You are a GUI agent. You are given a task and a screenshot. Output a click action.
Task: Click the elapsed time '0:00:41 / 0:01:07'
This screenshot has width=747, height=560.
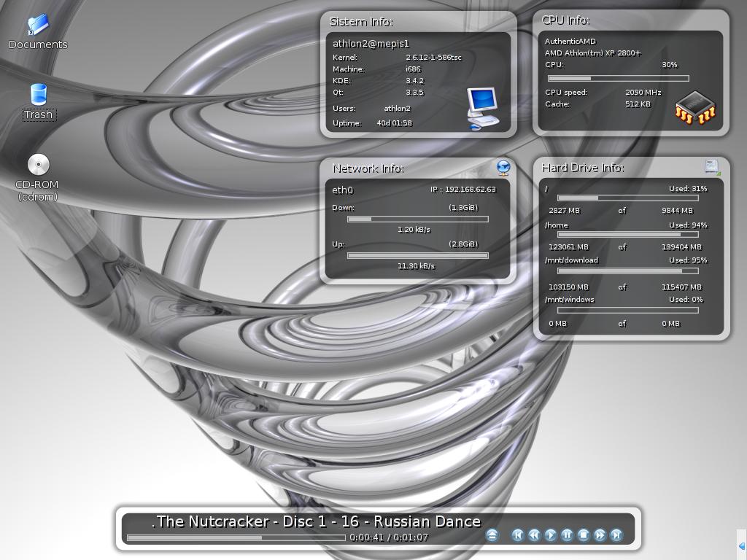click(x=389, y=537)
